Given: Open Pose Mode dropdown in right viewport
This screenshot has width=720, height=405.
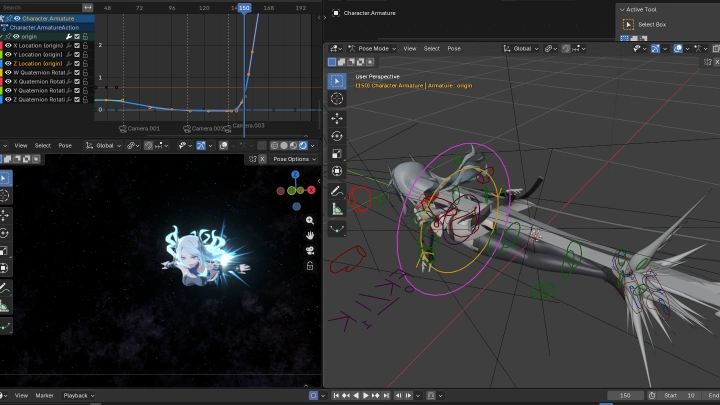Looking at the screenshot, I should click(371, 49).
